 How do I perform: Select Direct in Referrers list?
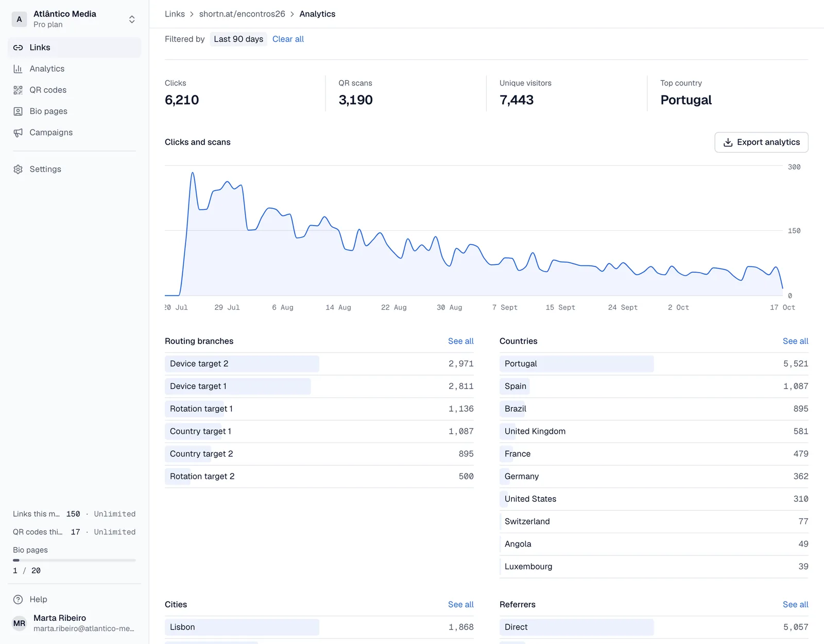(x=654, y=627)
